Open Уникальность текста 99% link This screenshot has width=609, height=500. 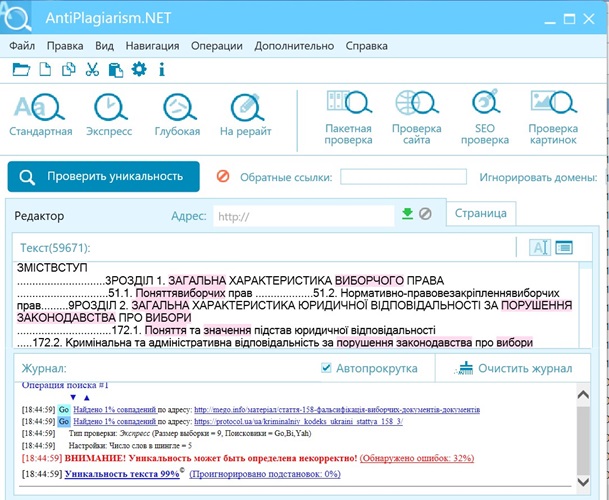(x=122, y=474)
